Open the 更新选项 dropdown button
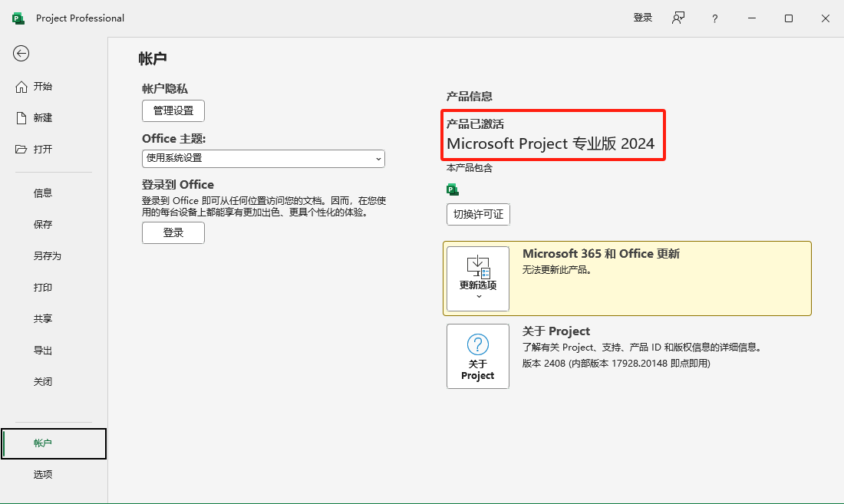This screenshot has width=844, height=504. (x=478, y=278)
